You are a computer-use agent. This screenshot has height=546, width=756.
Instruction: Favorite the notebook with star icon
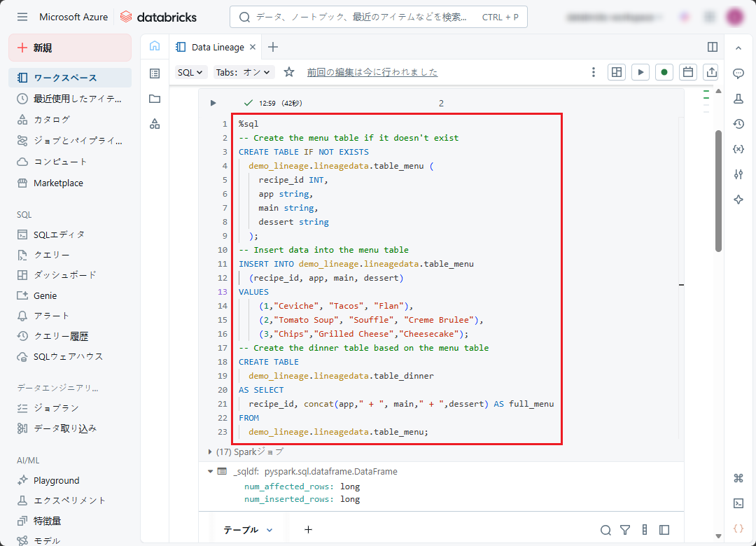pos(289,72)
